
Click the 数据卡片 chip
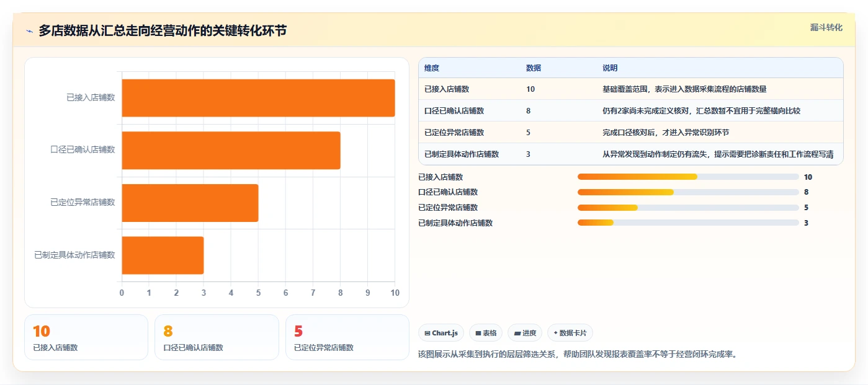[x=570, y=333]
